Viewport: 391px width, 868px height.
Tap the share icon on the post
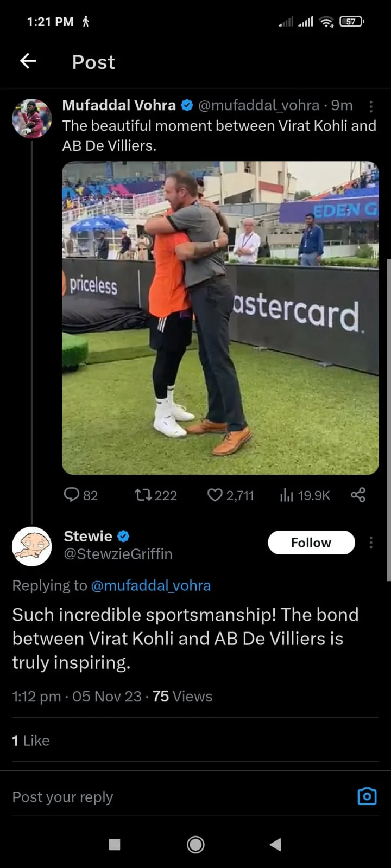[x=358, y=495]
